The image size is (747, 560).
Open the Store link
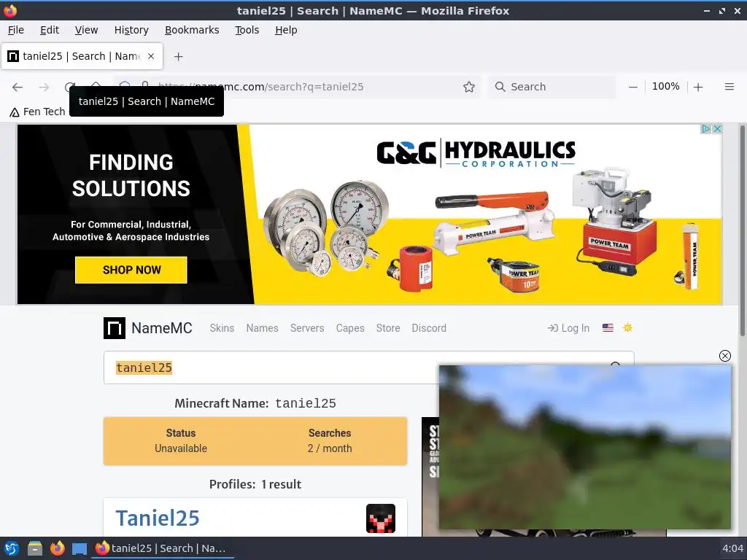pyautogui.click(x=388, y=328)
